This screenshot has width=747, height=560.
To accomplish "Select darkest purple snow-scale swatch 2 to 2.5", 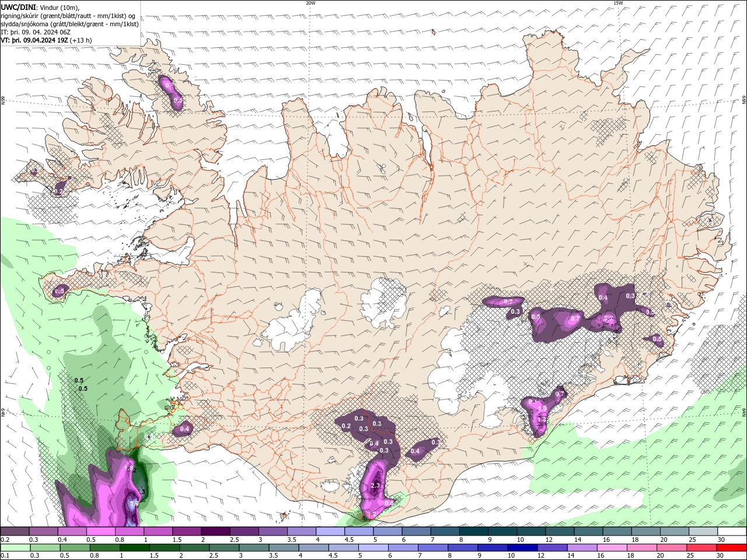I will point(215,531).
